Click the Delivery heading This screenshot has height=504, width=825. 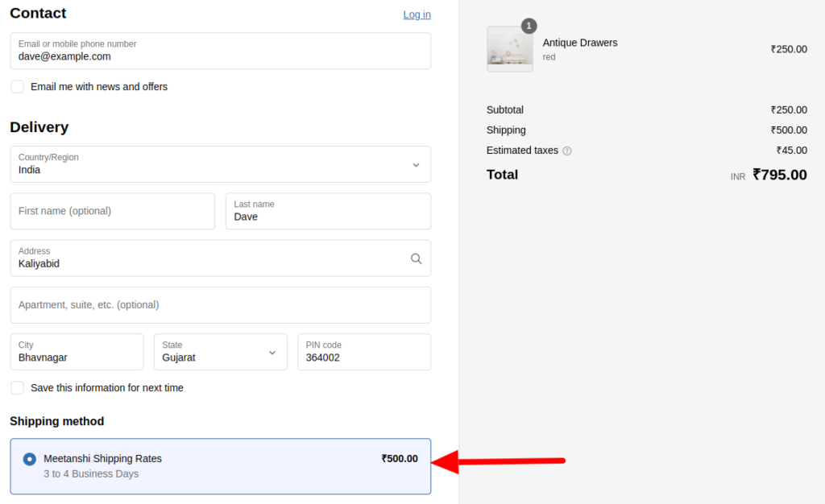pyautogui.click(x=39, y=127)
